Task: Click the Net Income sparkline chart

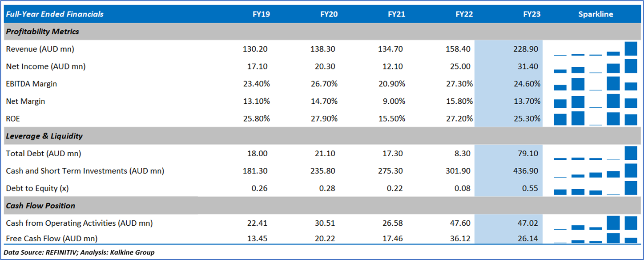Action: click(x=596, y=66)
